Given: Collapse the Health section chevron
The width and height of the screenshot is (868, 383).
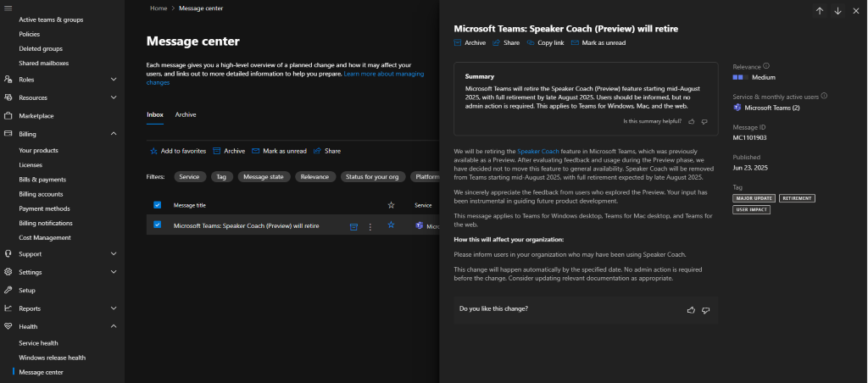Looking at the screenshot, I should (114, 326).
